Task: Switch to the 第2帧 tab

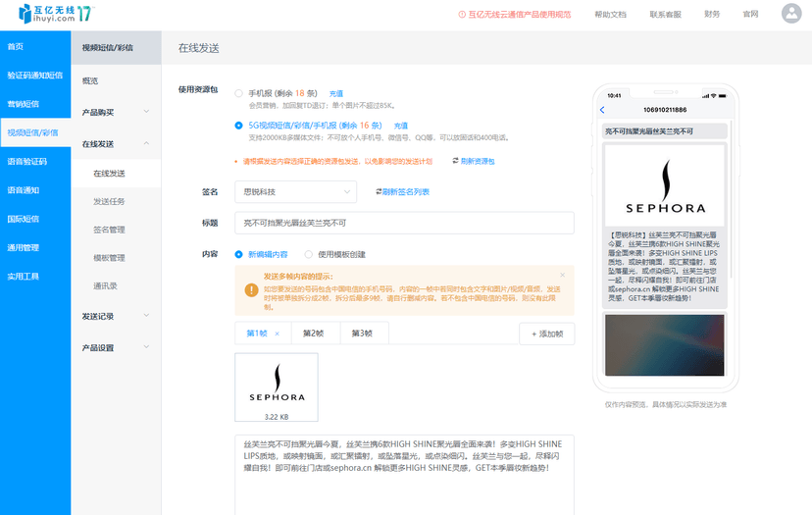Action: click(x=313, y=334)
